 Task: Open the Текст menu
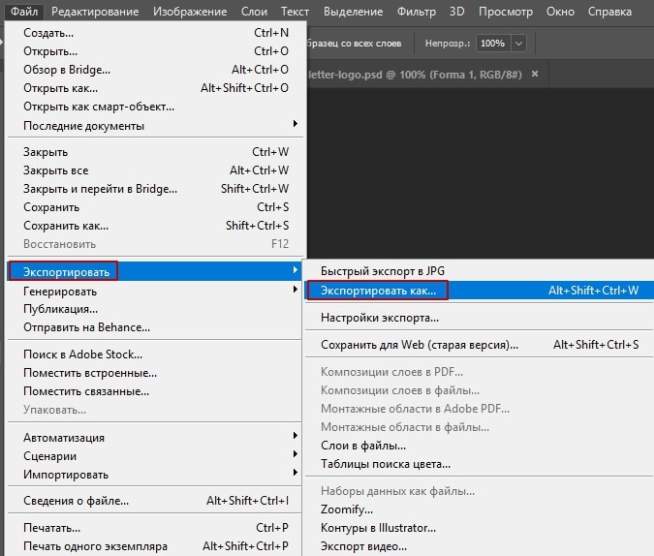point(295,11)
